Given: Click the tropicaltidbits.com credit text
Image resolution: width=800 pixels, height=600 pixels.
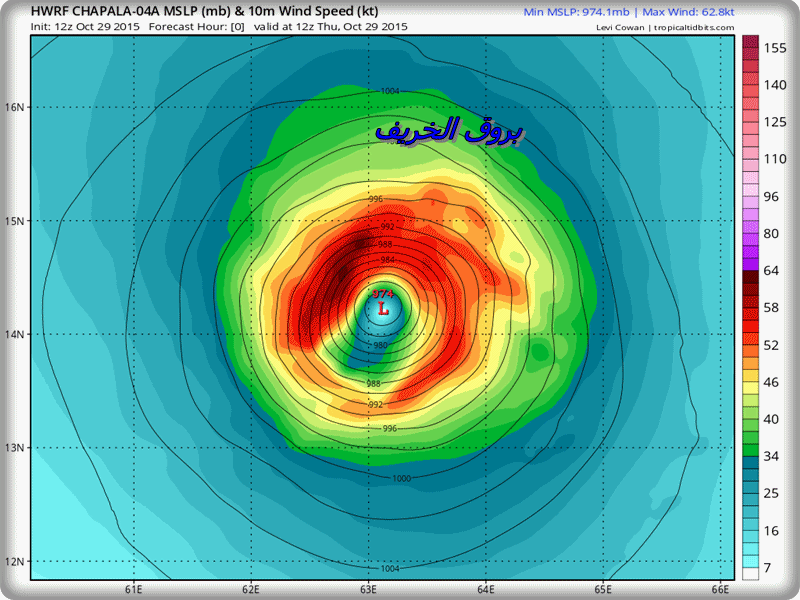Looking at the screenshot, I should click(x=694, y=28).
